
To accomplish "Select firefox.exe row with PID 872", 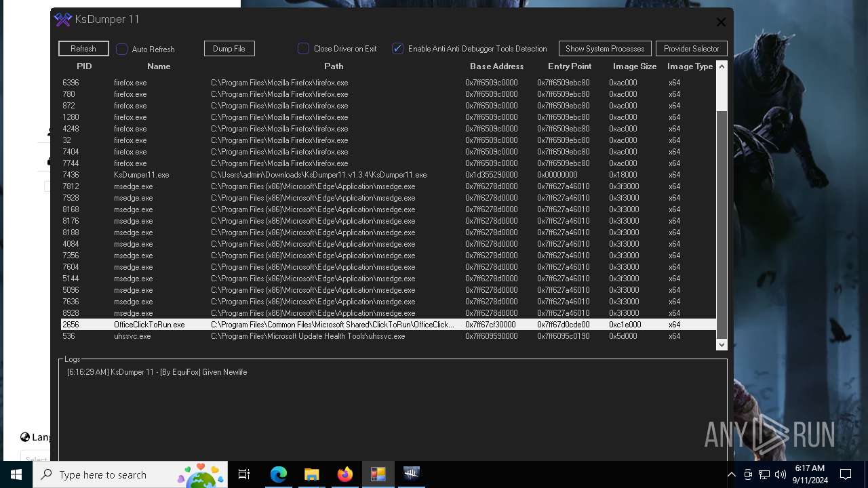I will coord(389,106).
